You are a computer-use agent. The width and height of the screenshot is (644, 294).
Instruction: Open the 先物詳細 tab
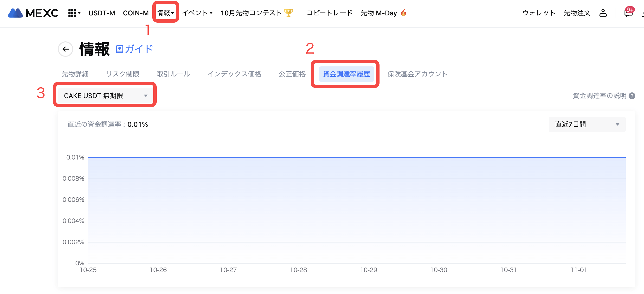(75, 74)
